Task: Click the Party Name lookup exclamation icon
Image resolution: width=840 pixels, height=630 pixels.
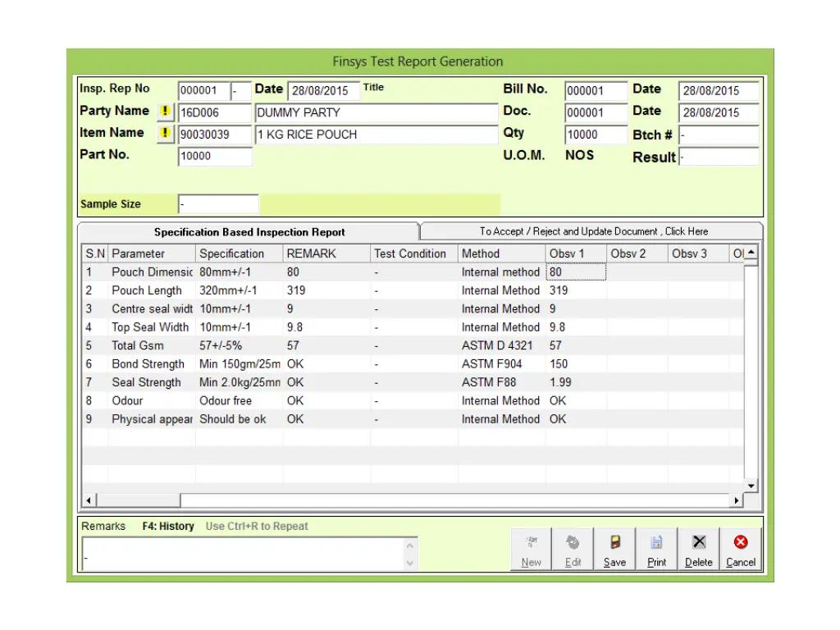Action: point(165,112)
